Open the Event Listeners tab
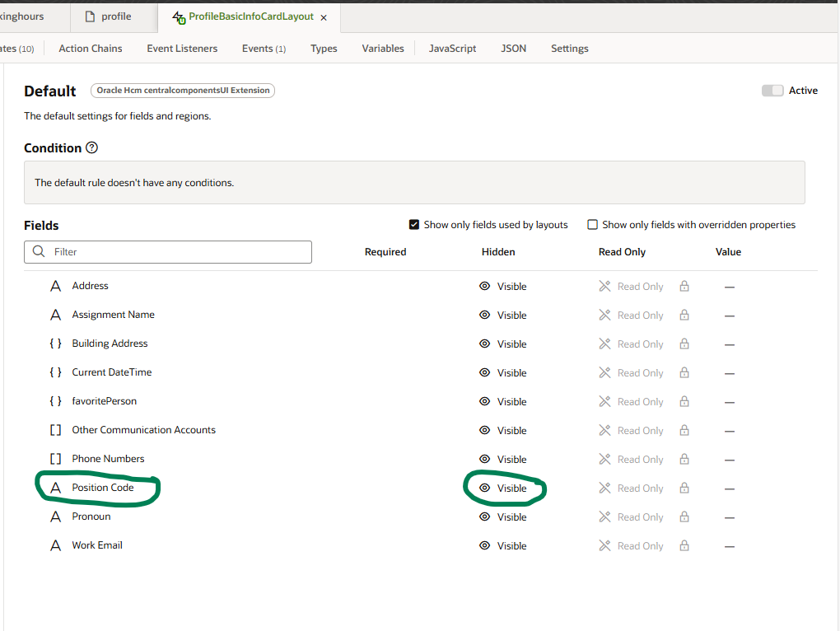 pos(182,49)
